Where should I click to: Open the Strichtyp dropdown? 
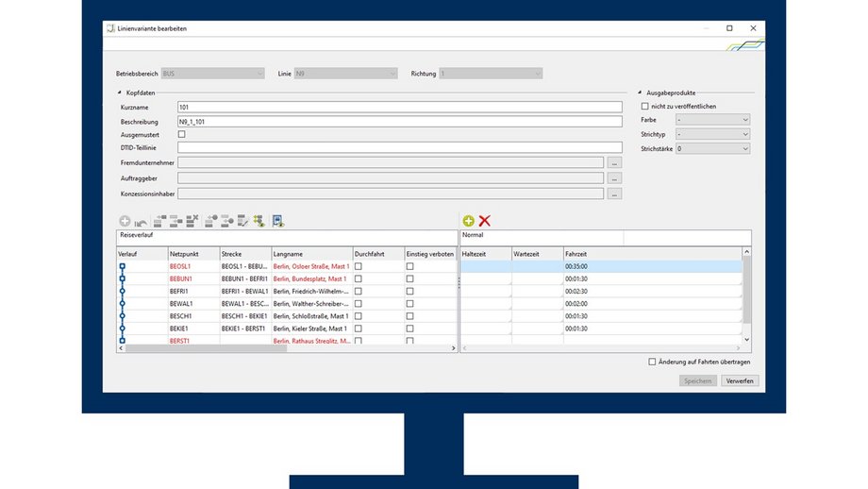point(712,134)
